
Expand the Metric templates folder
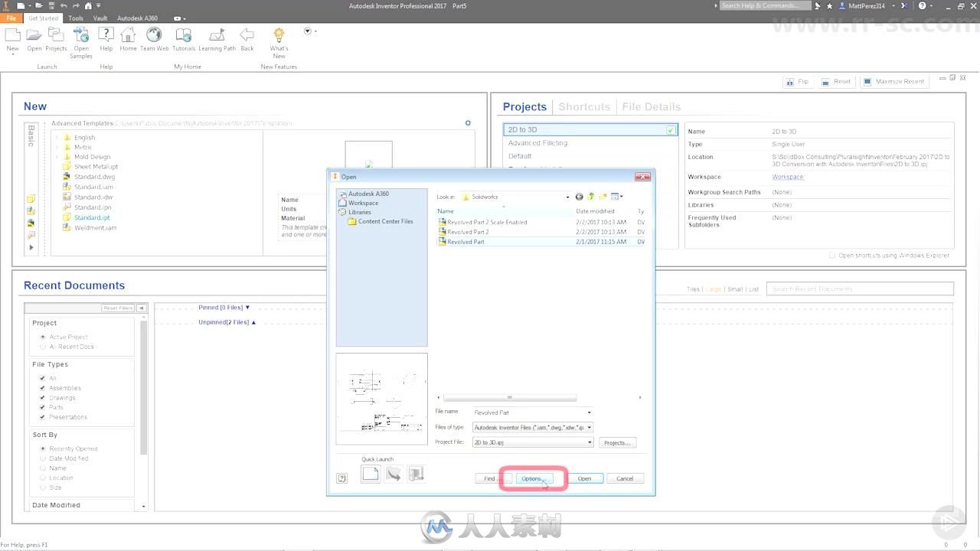57,147
